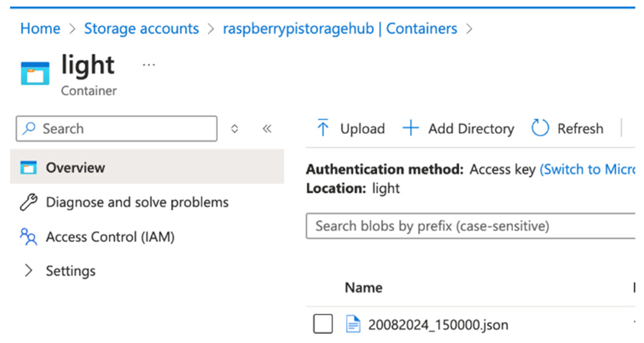Click the circular refresh icon
644x343 pixels.
coord(540,128)
